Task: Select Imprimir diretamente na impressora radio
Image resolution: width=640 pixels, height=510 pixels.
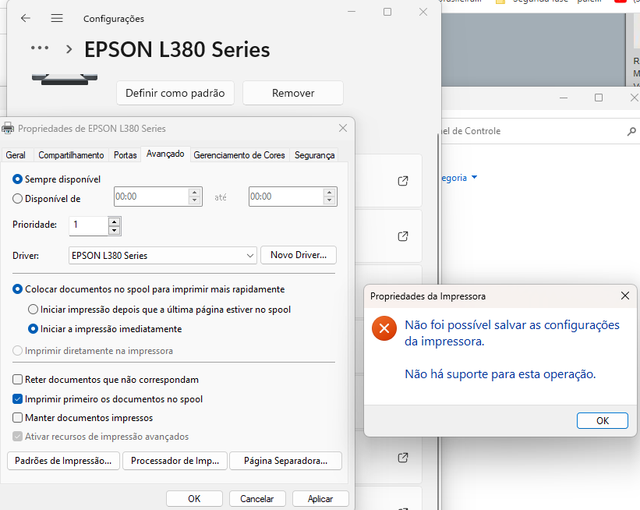Action: coord(17,350)
